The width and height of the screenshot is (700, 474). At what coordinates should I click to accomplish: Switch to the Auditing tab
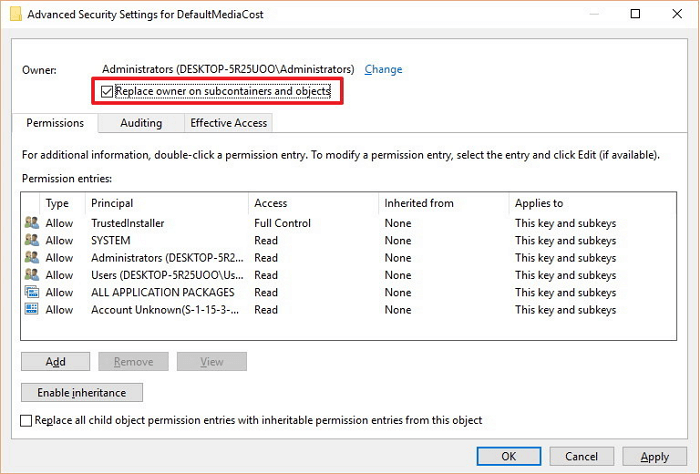(141, 123)
